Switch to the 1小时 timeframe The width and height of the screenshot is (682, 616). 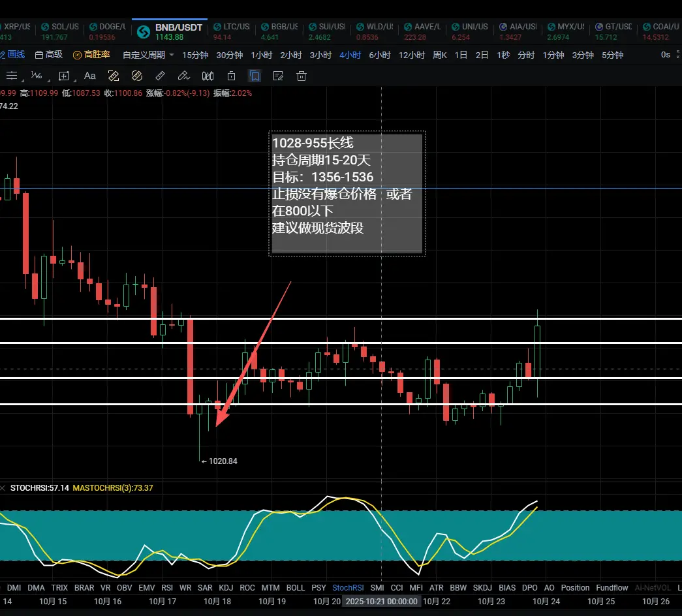pyautogui.click(x=262, y=55)
